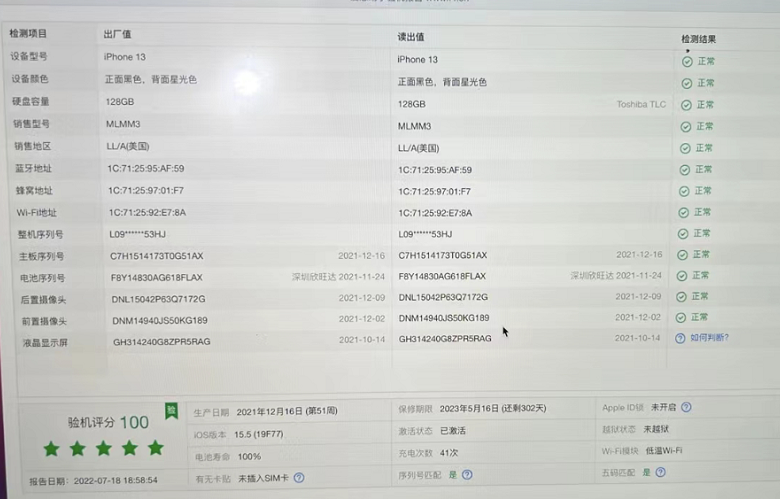Click the 激活状态 value 已激活
Viewport: 780px width, 499px height.
click(453, 430)
